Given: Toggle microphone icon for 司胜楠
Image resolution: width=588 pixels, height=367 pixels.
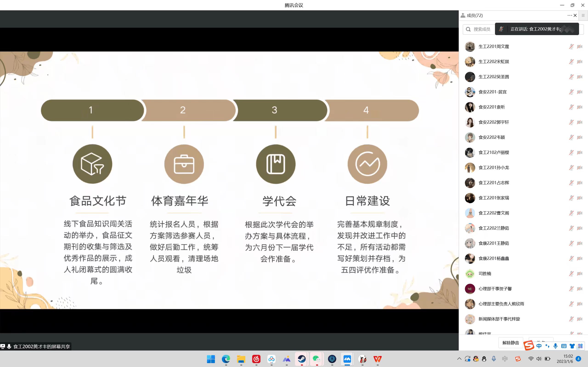Looking at the screenshot, I should (x=571, y=274).
